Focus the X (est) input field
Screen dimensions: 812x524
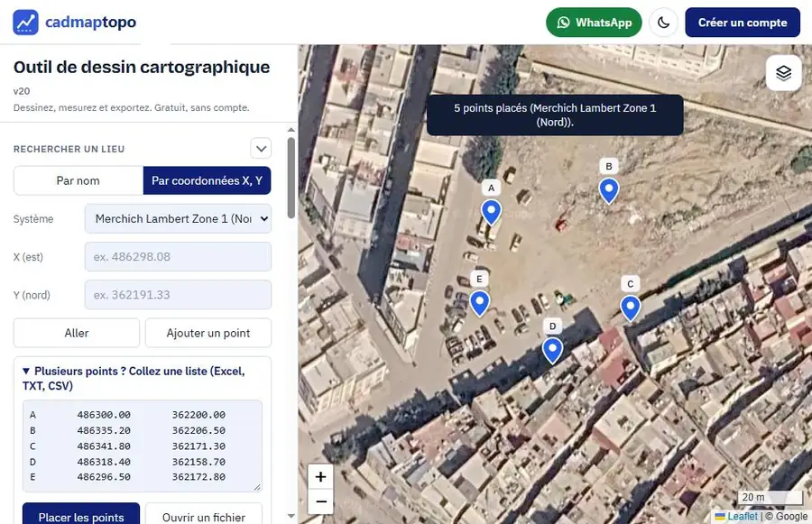(x=178, y=257)
